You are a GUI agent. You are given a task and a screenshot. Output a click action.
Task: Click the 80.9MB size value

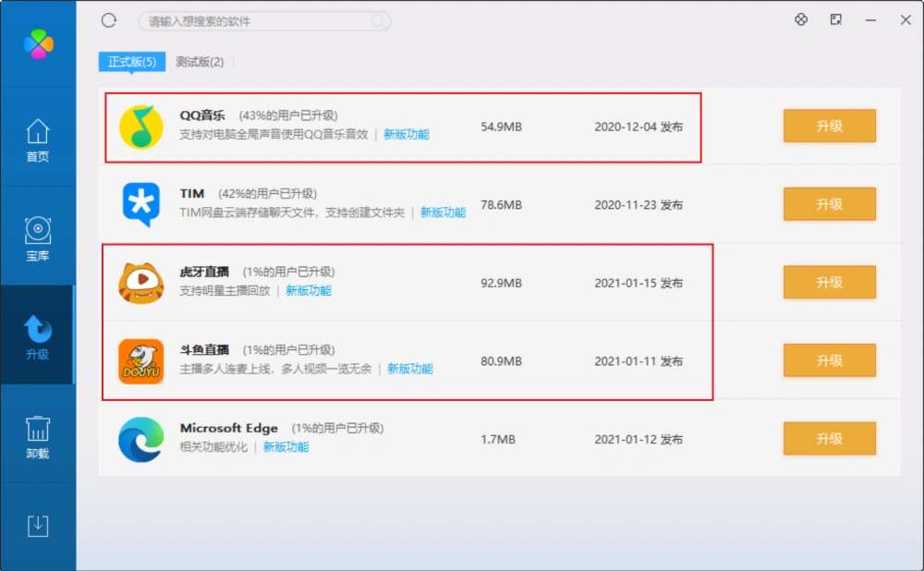[502, 361]
